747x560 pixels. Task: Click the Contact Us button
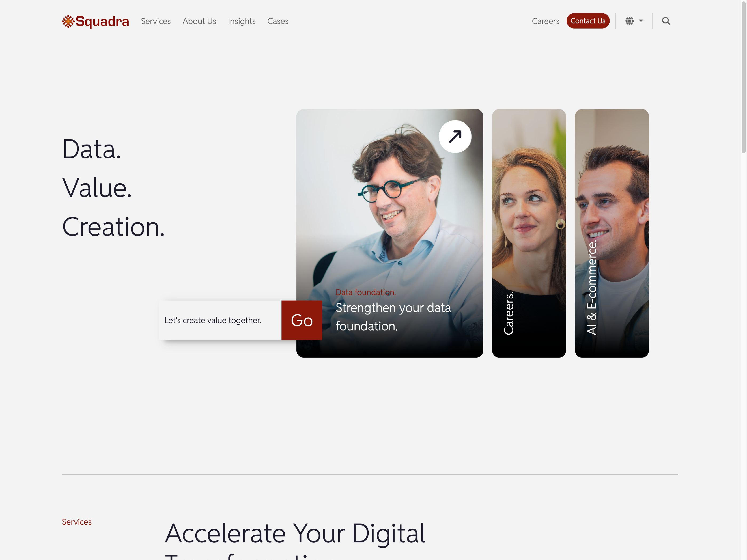tap(588, 21)
